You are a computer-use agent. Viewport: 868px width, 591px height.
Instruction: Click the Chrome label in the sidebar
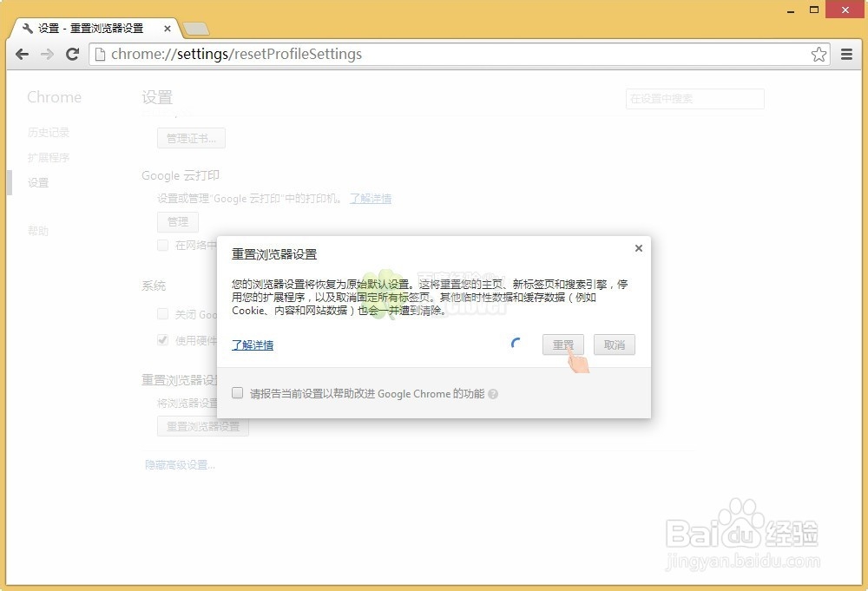coord(54,97)
